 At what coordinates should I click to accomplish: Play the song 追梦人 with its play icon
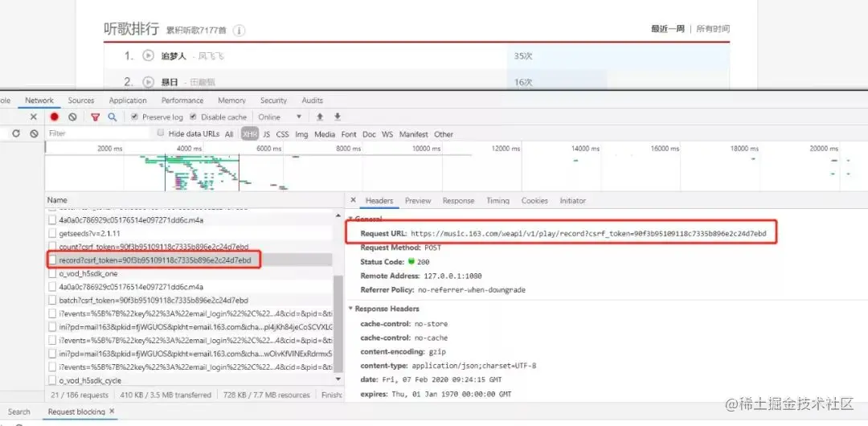tap(148, 55)
